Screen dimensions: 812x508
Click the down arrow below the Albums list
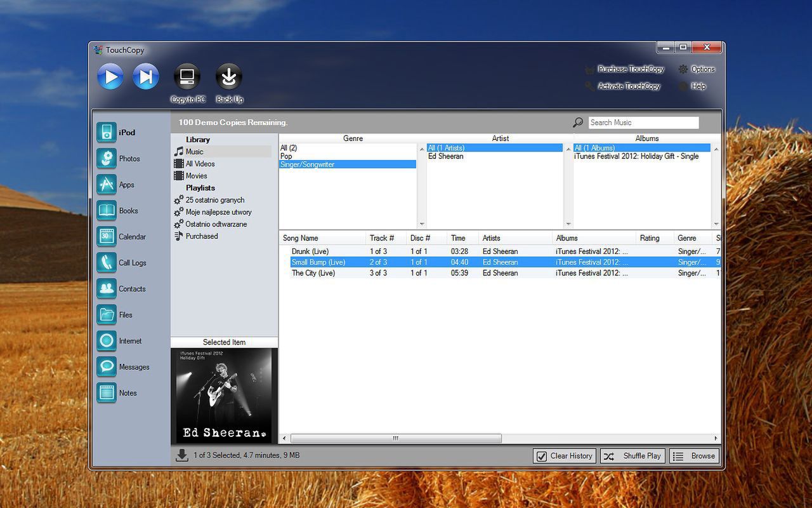(716, 224)
